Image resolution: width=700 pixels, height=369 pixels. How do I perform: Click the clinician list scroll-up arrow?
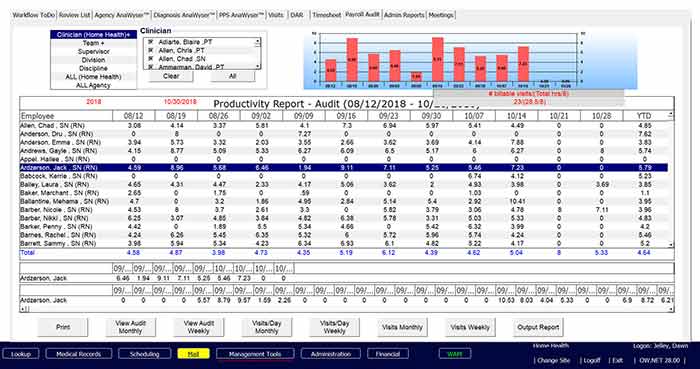257,42
